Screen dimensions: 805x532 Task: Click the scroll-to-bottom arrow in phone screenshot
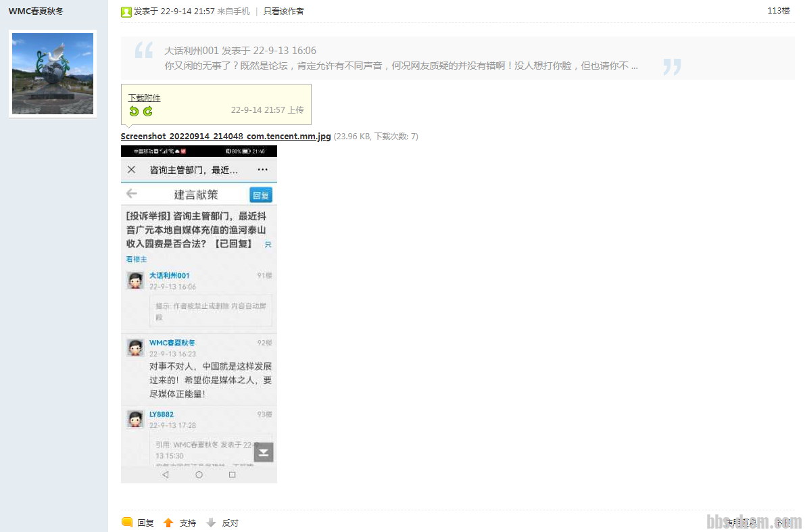point(264,452)
